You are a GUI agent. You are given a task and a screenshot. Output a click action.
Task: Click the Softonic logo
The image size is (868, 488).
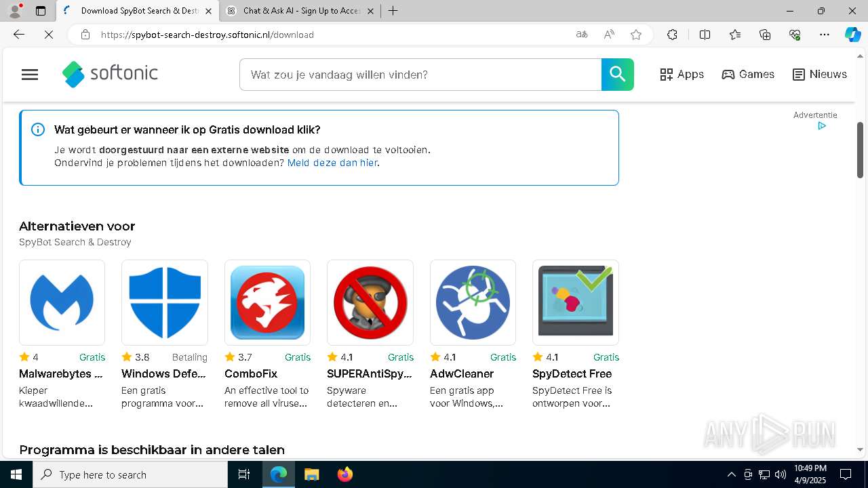pos(110,74)
